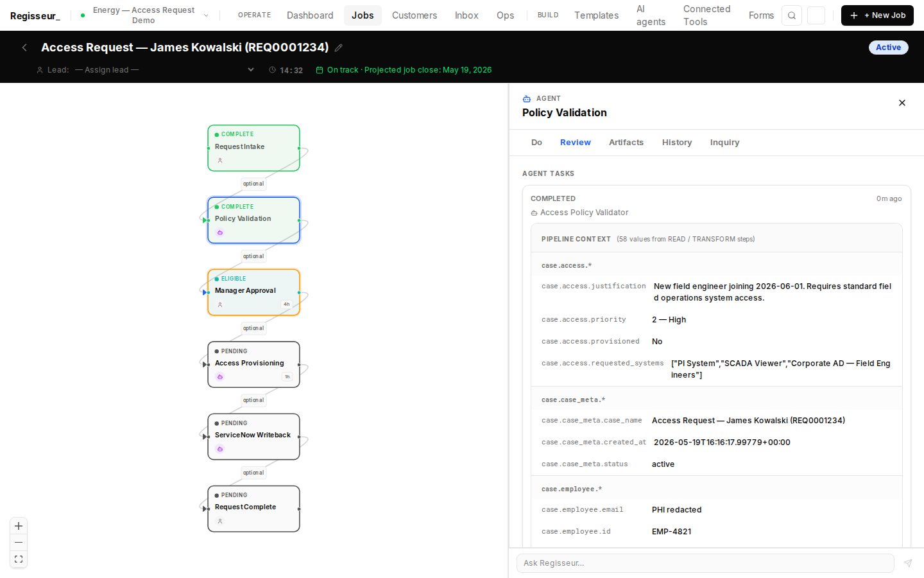Click the agent robot icon on Access Provisioning node
The width and height of the screenshot is (924, 578).
220,377
